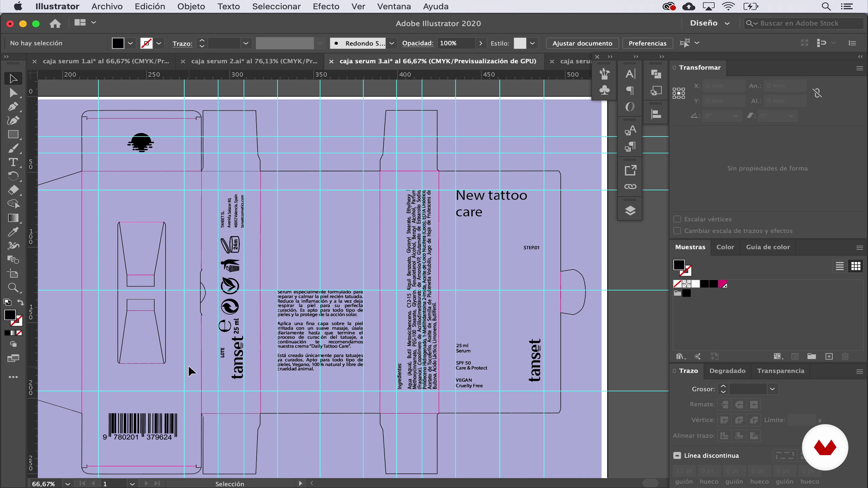The width and height of the screenshot is (868, 488).
Task: Select the magenta swatch in Muestras
Action: tap(722, 284)
